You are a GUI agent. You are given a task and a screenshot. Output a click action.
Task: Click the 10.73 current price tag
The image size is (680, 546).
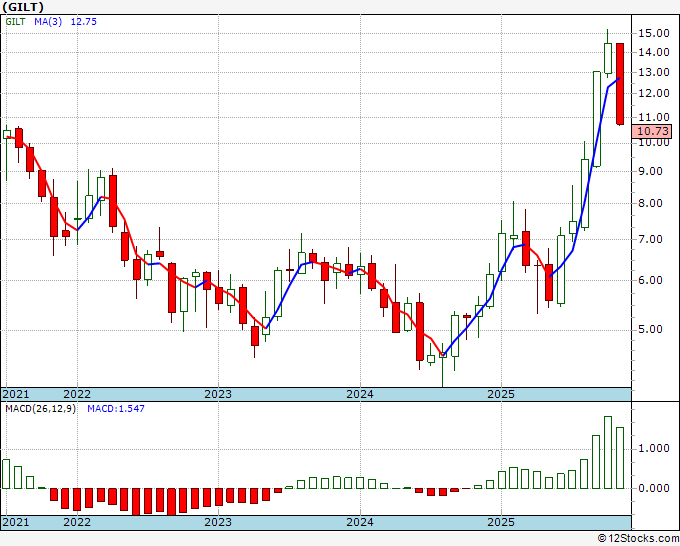[652, 131]
